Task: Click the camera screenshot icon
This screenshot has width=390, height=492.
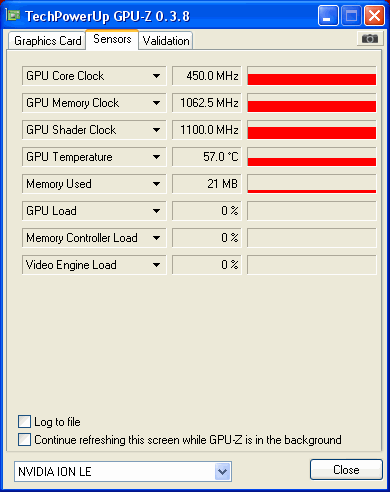Action: coord(370,39)
